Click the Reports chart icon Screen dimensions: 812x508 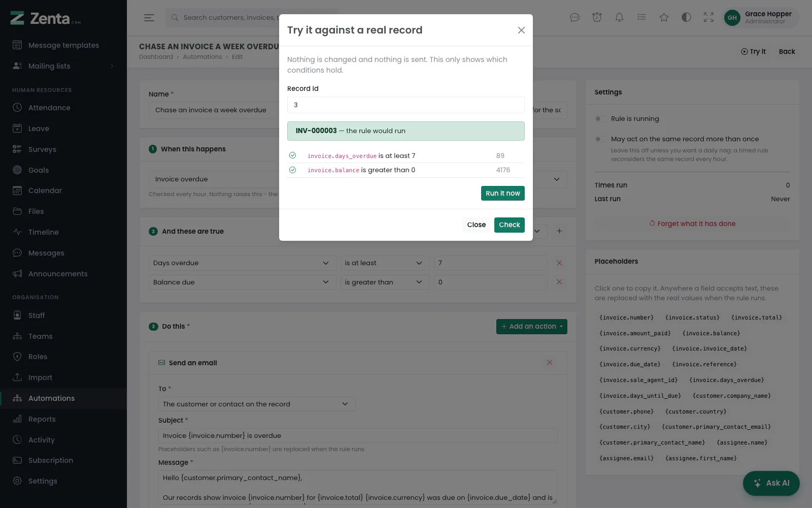(17, 419)
